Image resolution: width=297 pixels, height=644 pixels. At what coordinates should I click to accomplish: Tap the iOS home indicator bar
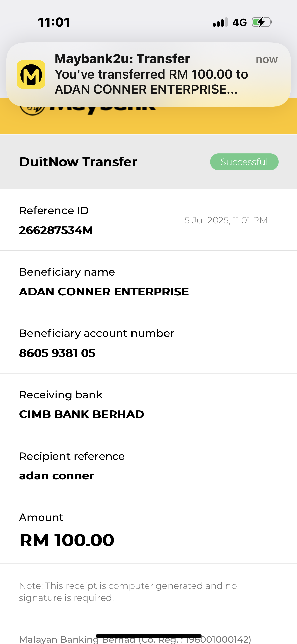[148, 636]
